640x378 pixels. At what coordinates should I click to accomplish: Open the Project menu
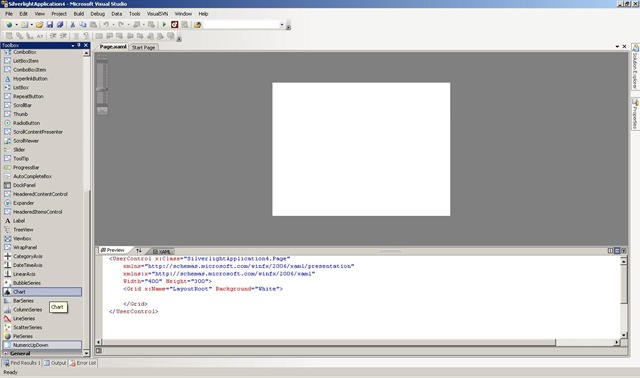coord(59,14)
